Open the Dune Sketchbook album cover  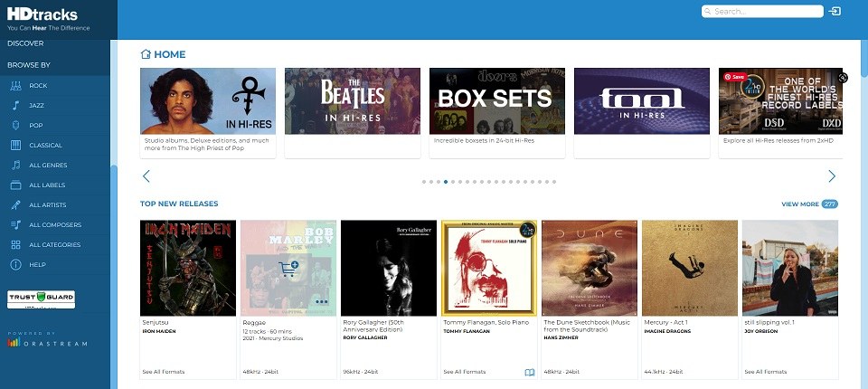click(x=590, y=268)
